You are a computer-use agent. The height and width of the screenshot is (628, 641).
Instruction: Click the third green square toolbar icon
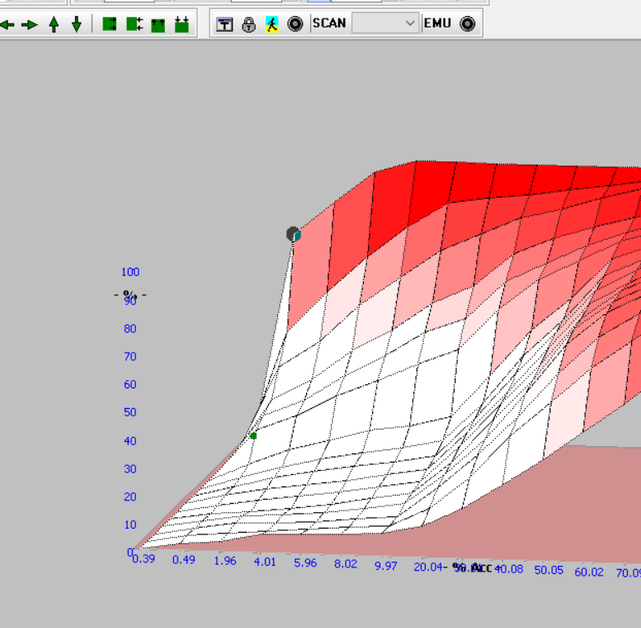[158, 24]
